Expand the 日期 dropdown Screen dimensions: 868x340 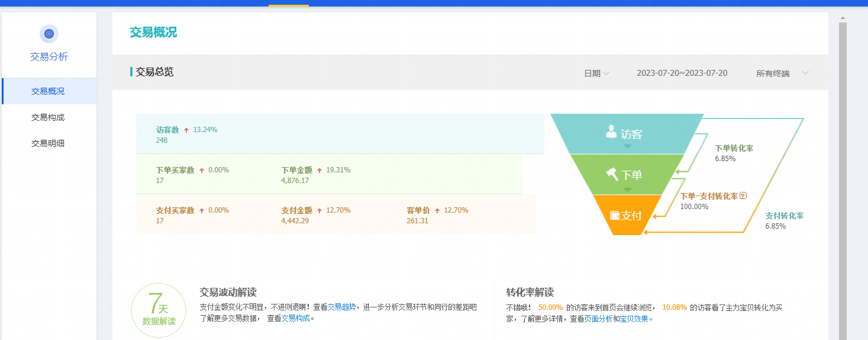pos(596,73)
